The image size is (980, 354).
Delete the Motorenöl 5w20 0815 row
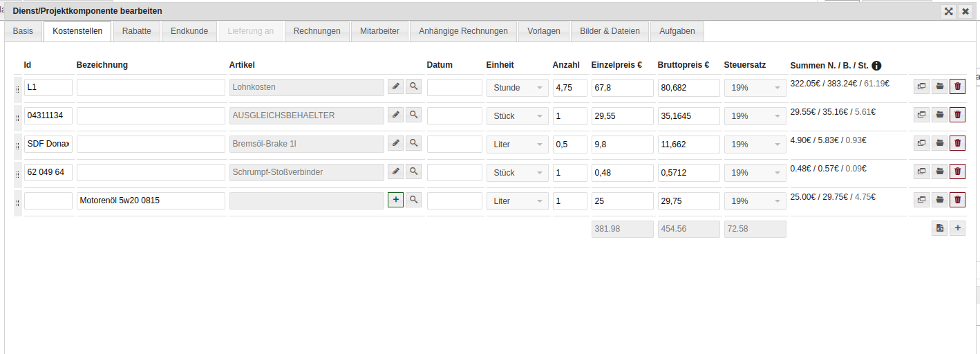click(957, 200)
